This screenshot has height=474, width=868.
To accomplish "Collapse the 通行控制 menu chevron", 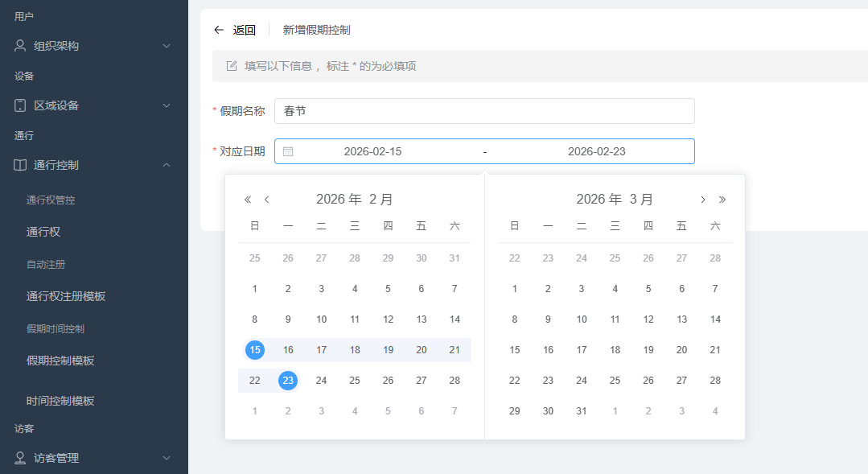I will tap(167, 165).
